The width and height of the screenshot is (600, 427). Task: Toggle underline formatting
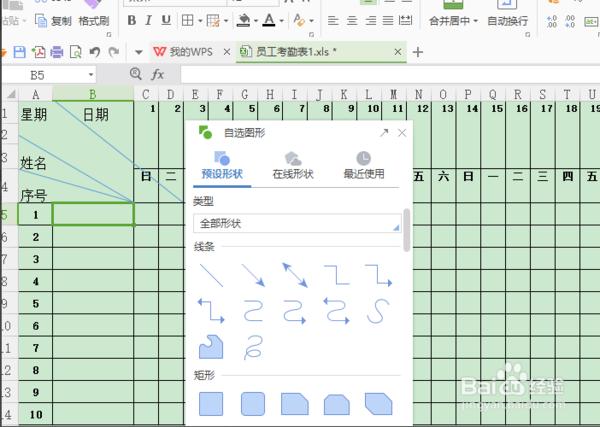point(166,20)
